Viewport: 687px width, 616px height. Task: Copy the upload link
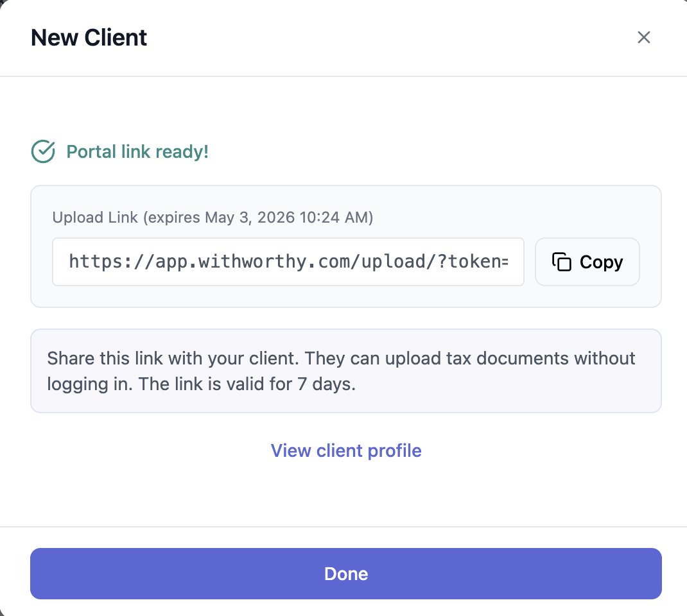click(x=587, y=262)
